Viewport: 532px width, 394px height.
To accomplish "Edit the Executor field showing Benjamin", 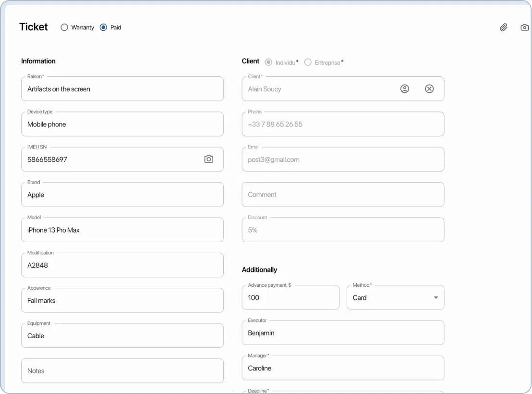I will [343, 332].
